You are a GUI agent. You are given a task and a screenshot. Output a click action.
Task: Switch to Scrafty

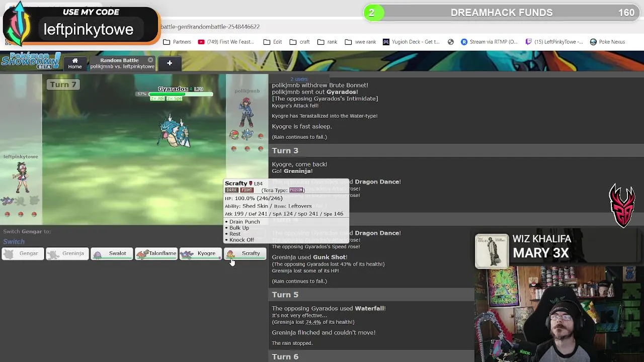click(x=245, y=254)
